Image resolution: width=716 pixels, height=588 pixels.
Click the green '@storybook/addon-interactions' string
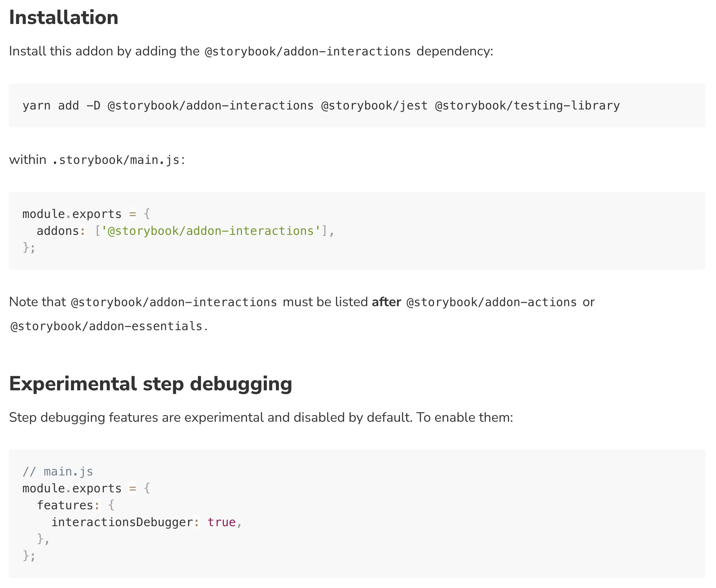[x=210, y=231]
